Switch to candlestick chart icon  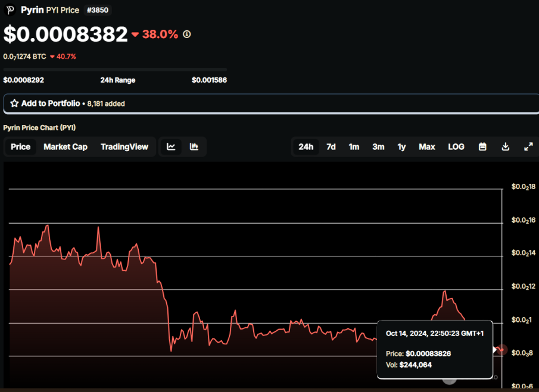click(194, 147)
